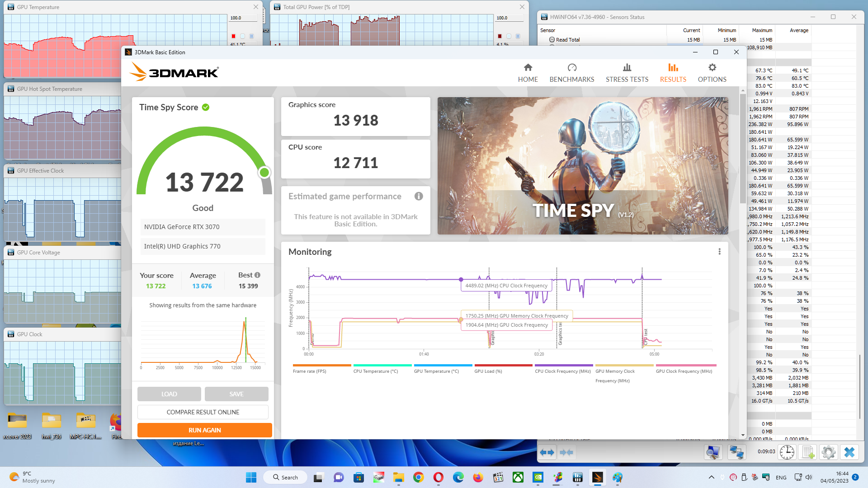
Task: Click HWiNFO logging sheet icon with plus
Action: [808, 452]
